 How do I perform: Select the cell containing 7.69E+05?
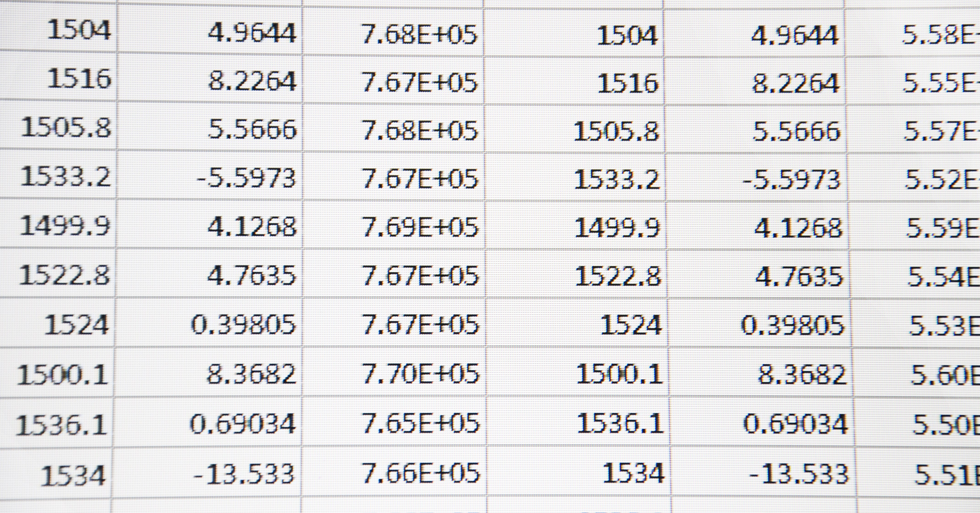(x=420, y=227)
